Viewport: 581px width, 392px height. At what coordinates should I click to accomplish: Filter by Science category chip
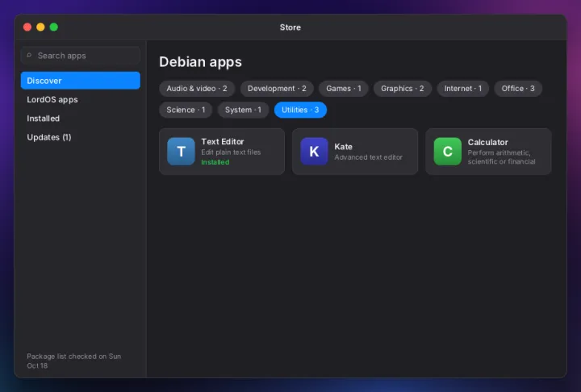click(186, 110)
